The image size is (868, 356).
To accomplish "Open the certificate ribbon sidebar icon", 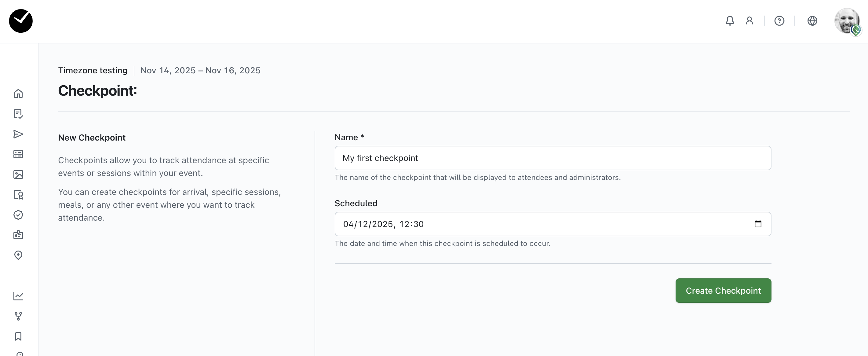I will coord(18,195).
